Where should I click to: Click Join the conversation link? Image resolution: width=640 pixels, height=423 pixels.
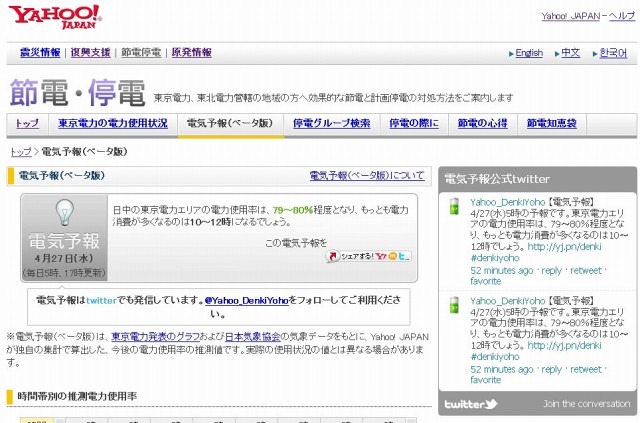coord(587,404)
